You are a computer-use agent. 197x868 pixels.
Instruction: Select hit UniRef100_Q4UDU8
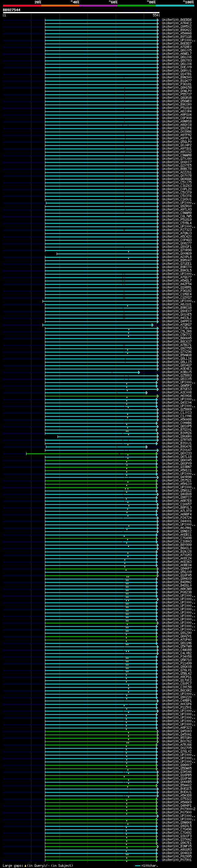tap(177, 494)
